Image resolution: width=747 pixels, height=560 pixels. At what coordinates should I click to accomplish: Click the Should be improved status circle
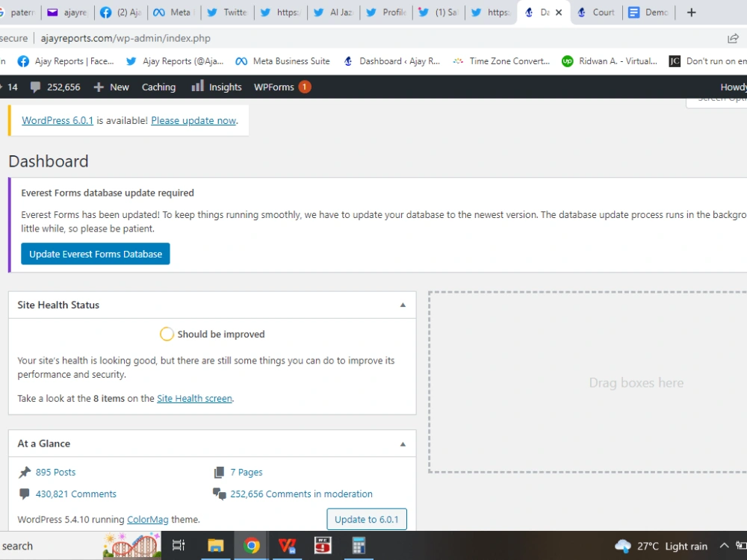167,335
